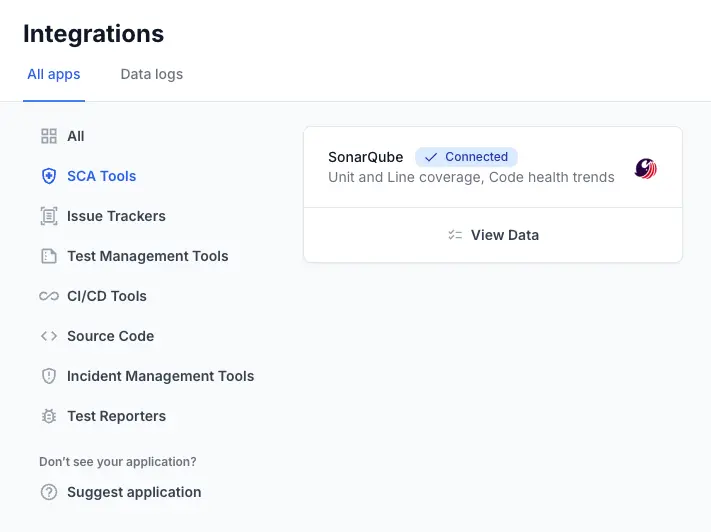This screenshot has width=711, height=532.
Task: Click the SonarQube logo icon
Action: [x=646, y=169]
